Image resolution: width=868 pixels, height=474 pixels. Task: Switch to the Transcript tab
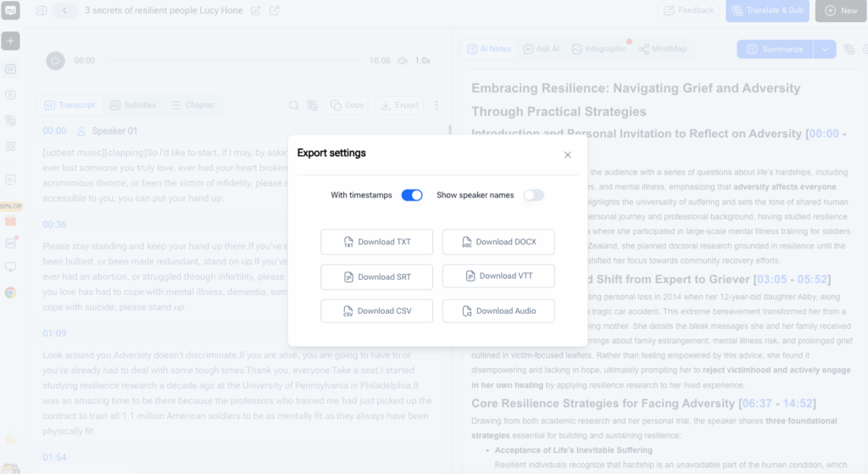pos(70,105)
